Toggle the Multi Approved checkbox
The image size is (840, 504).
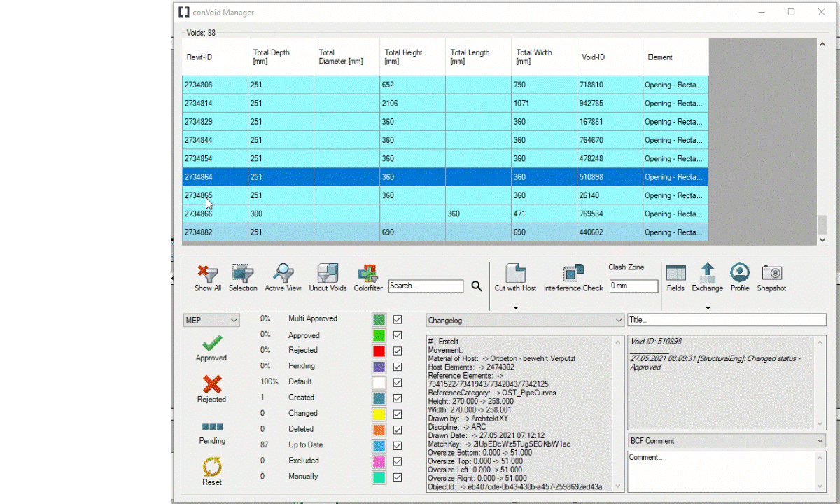click(x=398, y=319)
